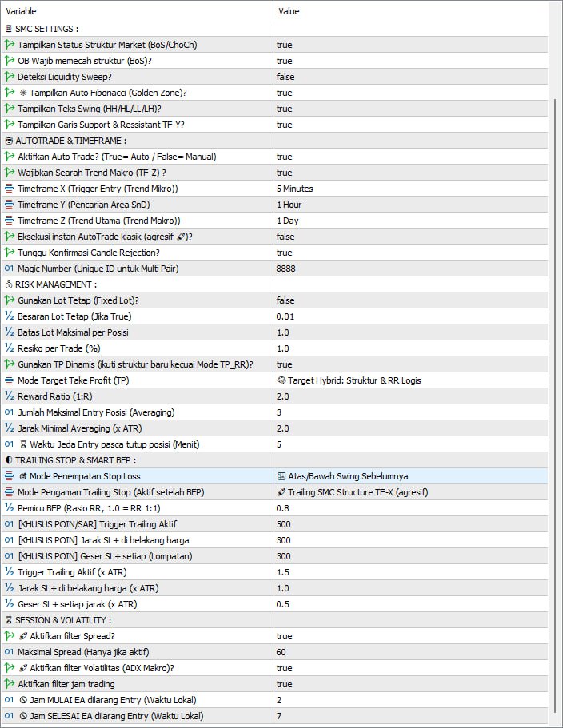This screenshot has height=728, width=563.
Task: Select the '[KHUSUS POIN] Jarak SL+ di belakang harga' label
Action: (x=103, y=540)
